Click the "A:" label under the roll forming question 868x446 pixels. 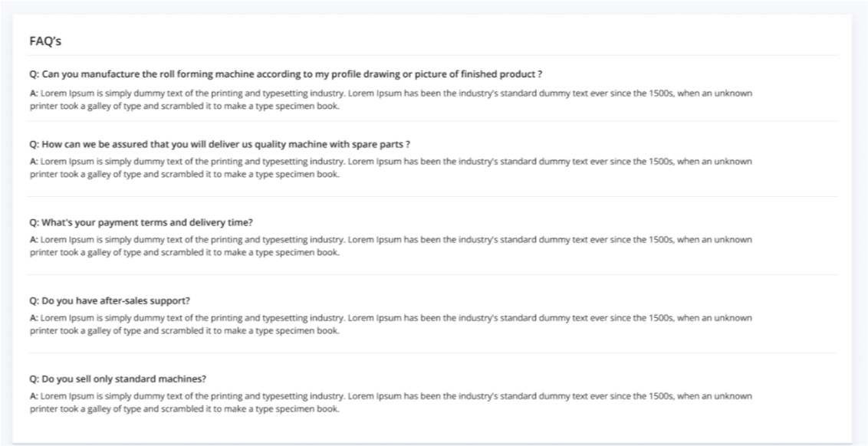tap(34, 93)
